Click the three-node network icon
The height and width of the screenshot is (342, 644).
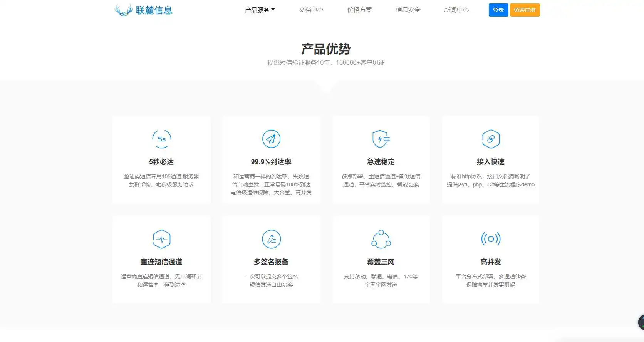coord(381,239)
